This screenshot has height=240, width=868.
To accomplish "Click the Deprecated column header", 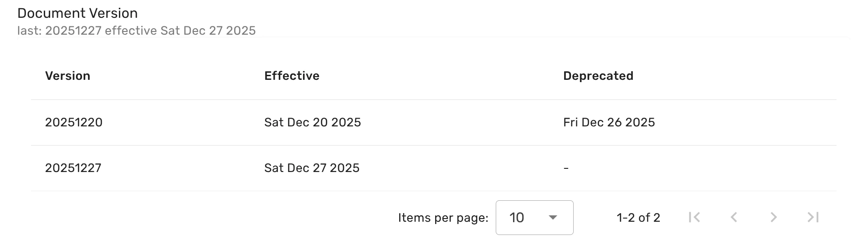I will 598,76.
